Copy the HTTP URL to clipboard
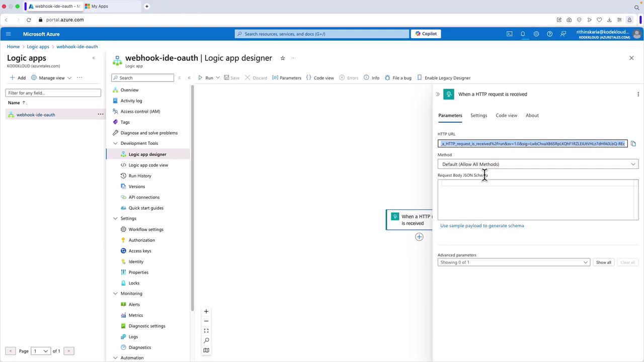644x362 pixels. [633, 144]
